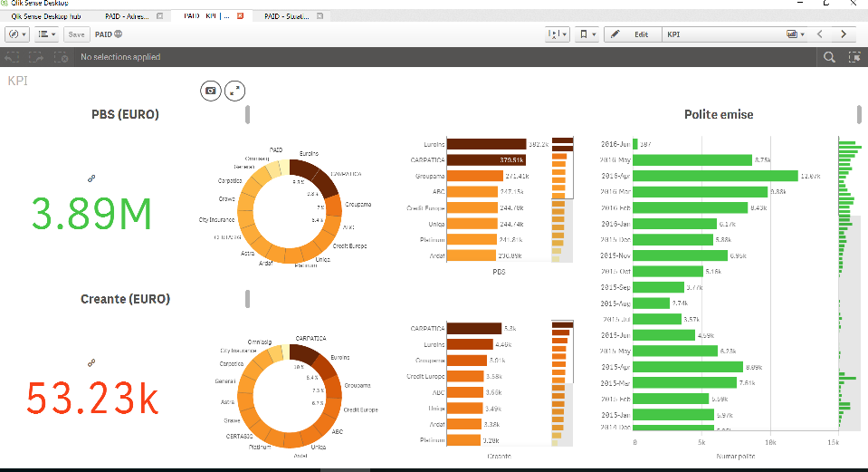868x472 pixels.
Task: Select the active PAID - KPI tab
Action: (206, 16)
